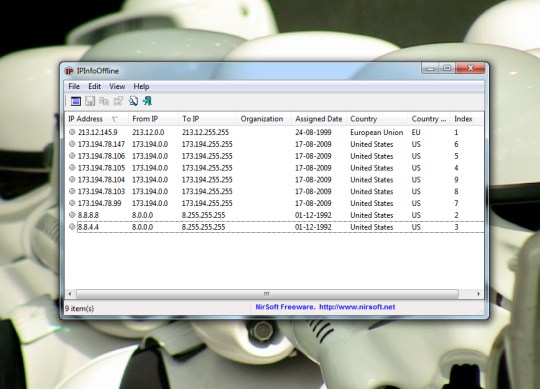Click the To IP cell 213.12.255.255

(205, 132)
